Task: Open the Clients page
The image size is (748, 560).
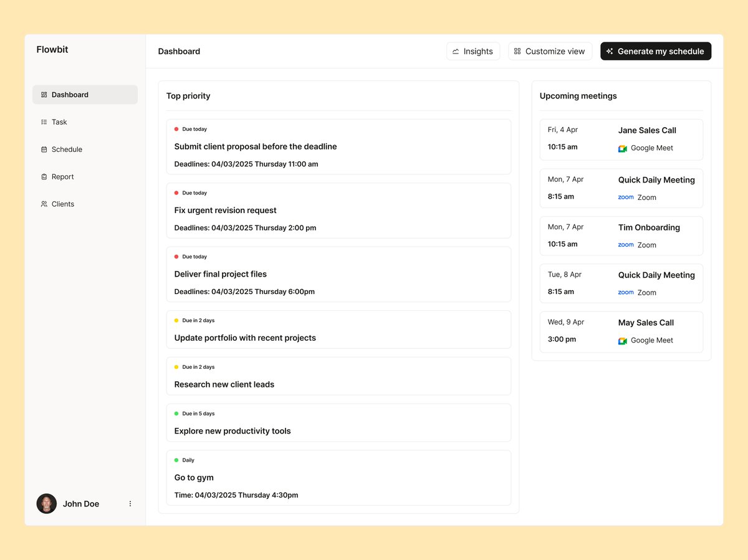Action: click(x=85, y=204)
